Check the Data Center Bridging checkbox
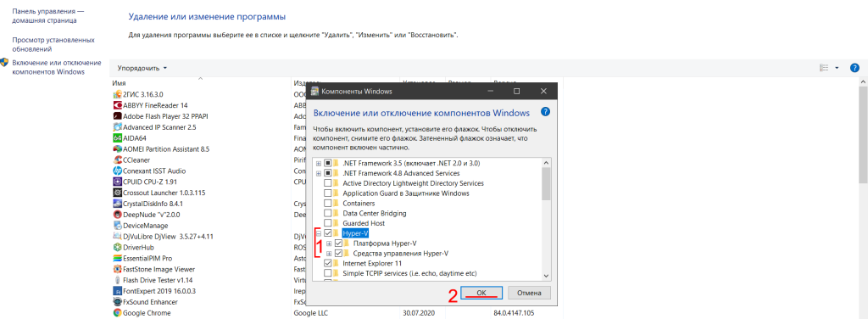868x319 pixels. 328,213
